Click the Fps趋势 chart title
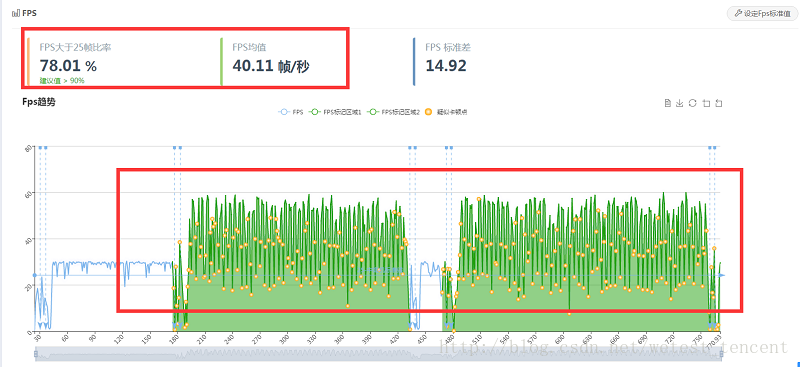The height and width of the screenshot is (367, 800). [39, 102]
